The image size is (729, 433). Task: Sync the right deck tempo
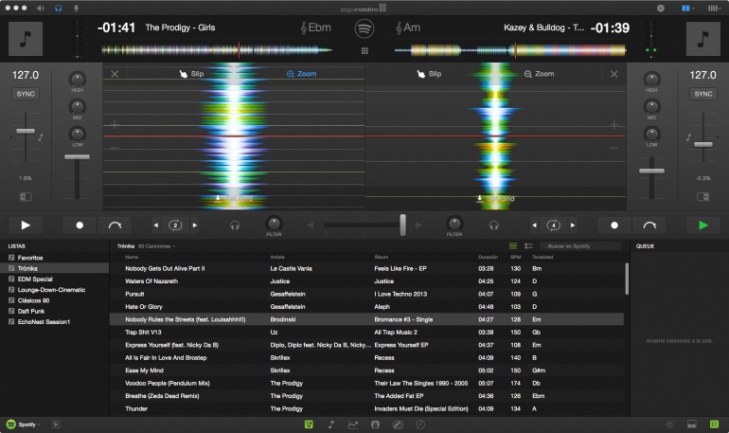click(x=703, y=94)
